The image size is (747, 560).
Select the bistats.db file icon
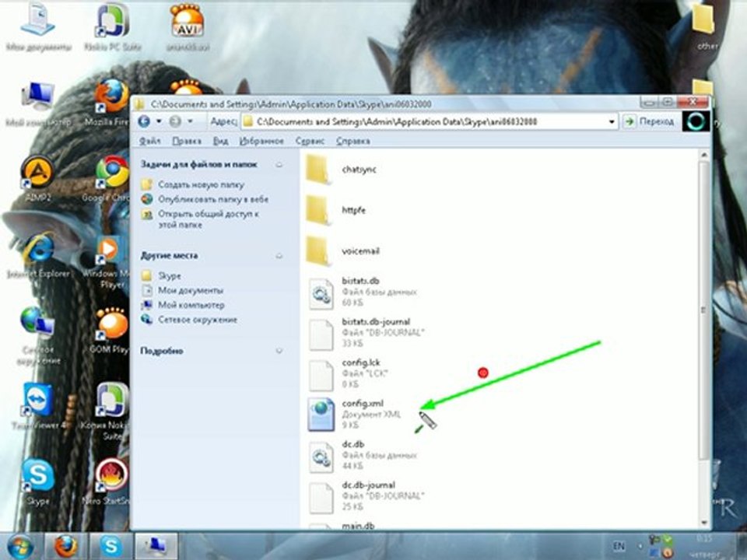pyautogui.click(x=321, y=293)
